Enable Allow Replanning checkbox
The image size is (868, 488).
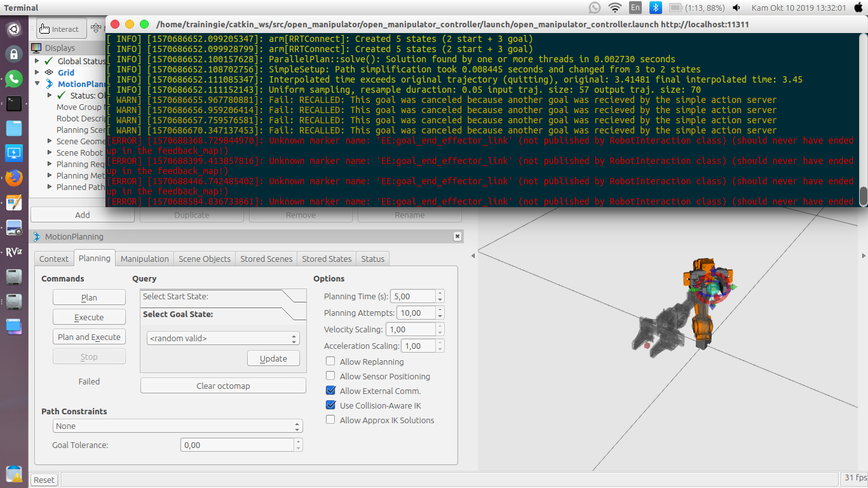click(x=330, y=362)
